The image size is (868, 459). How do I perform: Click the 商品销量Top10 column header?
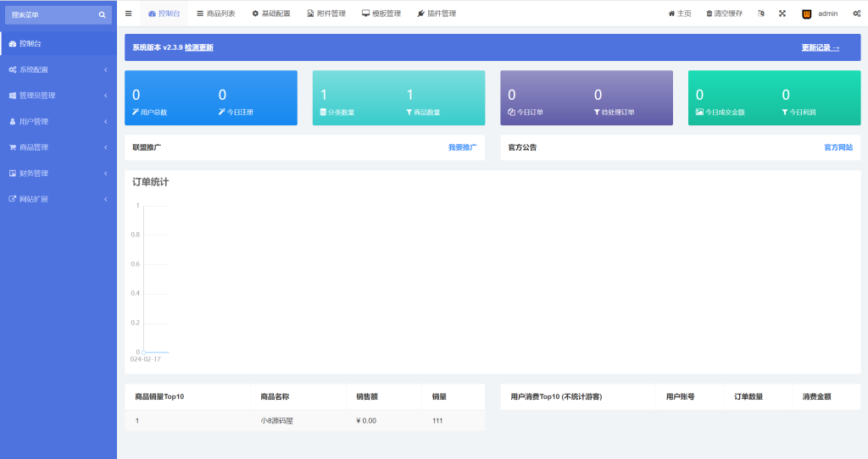pyautogui.click(x=159, y=396)
